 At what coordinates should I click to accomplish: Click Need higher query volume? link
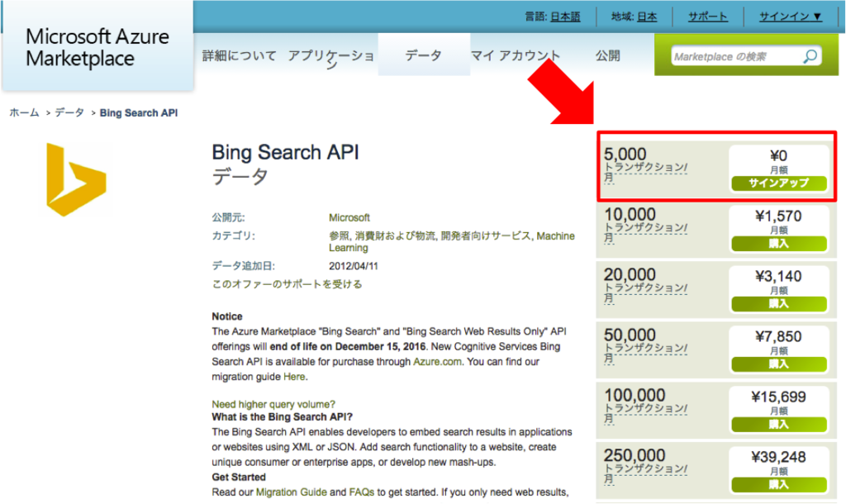[x=273, y=404]
